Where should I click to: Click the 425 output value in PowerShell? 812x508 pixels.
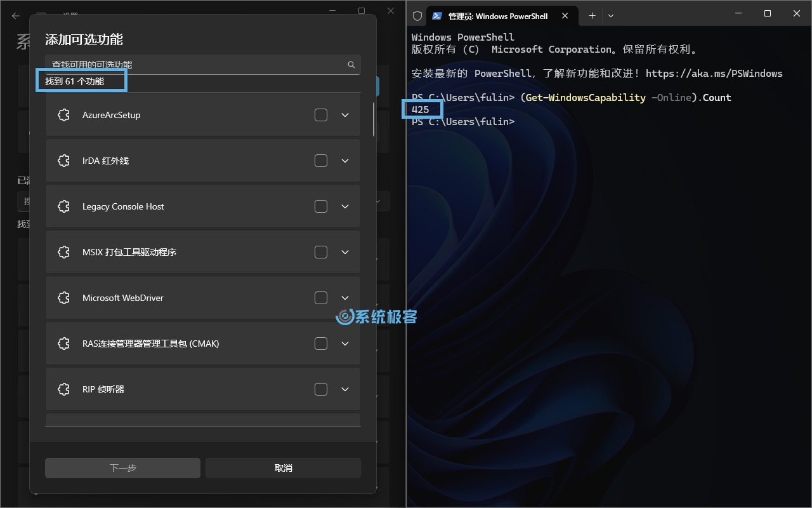tap(421, 110)
